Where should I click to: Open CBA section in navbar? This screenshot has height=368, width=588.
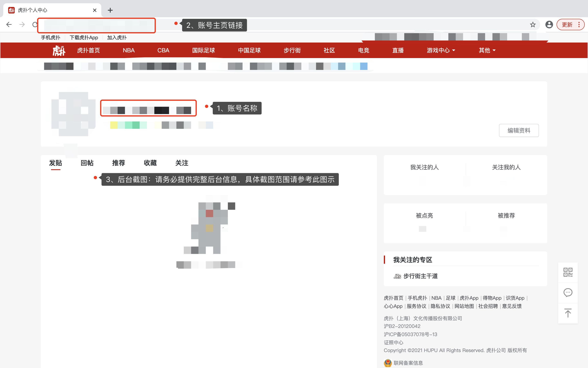163,50
